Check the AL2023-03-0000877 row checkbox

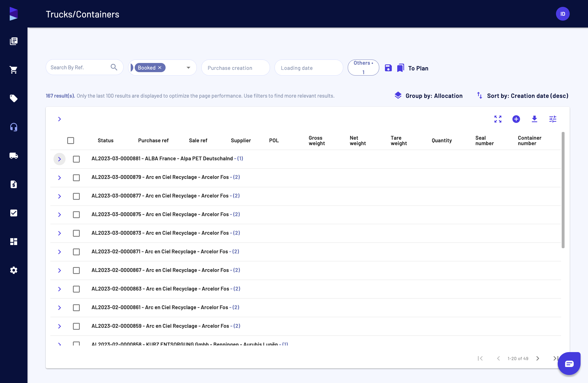pyautogui.click(x=76, y=196)
